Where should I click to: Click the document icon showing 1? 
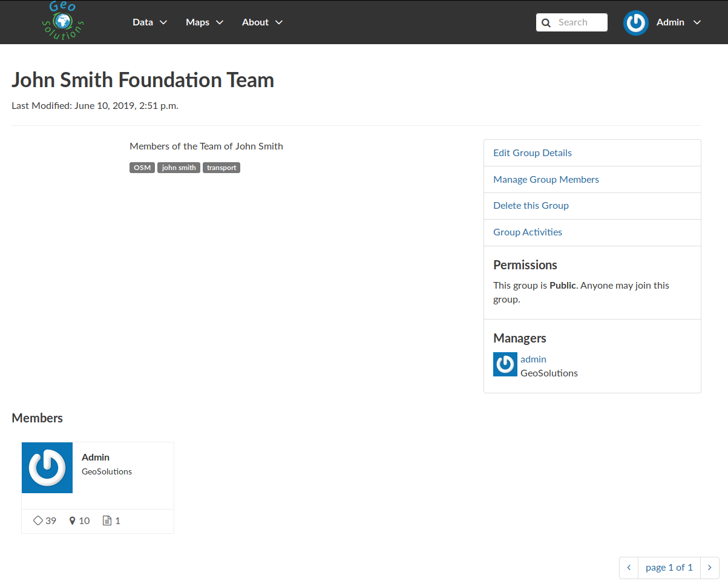pyautogui.click(x=107, y=520)
